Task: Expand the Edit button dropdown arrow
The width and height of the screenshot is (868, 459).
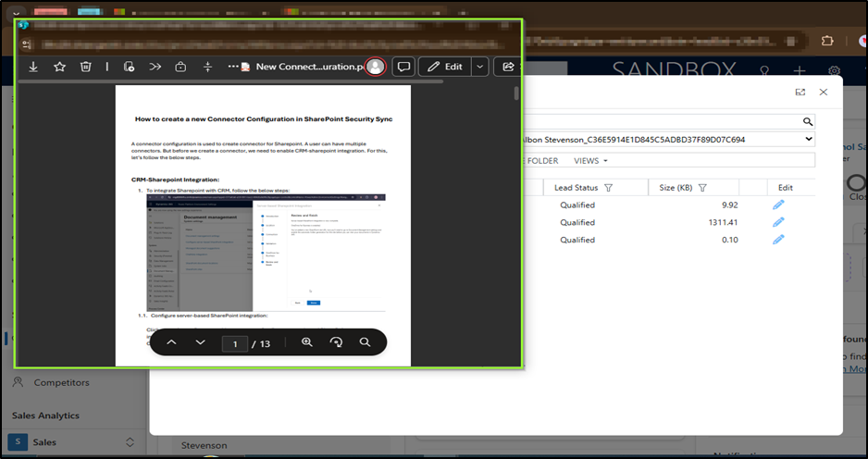Action: pos(479,67)
